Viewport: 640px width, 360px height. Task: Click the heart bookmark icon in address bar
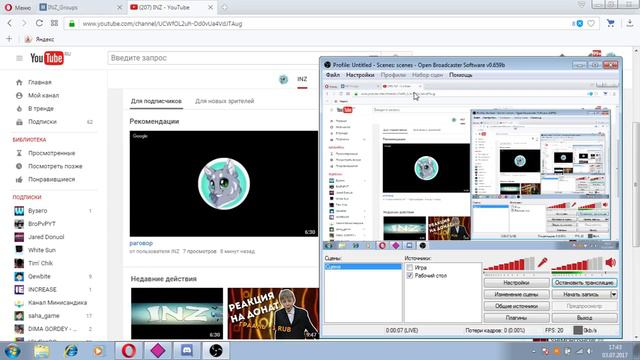click(x=591, y=24)
